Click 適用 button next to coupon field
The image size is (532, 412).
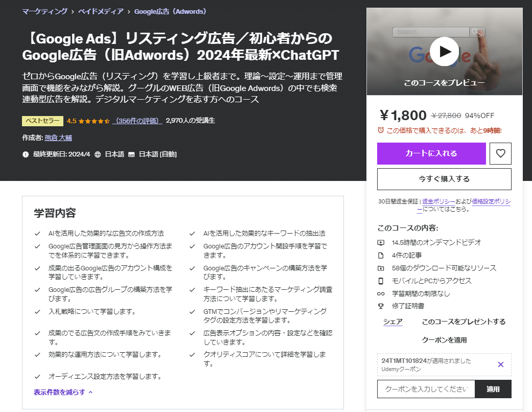click(x=493, y=390)
